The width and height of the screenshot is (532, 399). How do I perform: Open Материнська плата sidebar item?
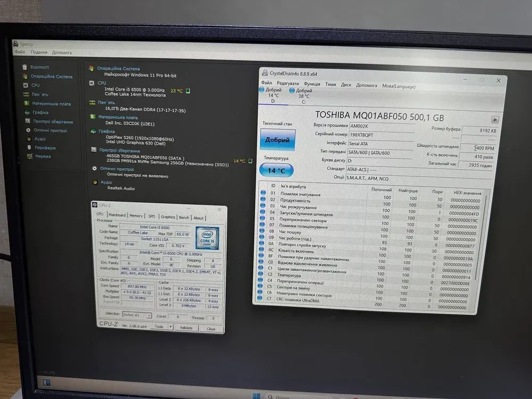(51, 104)
